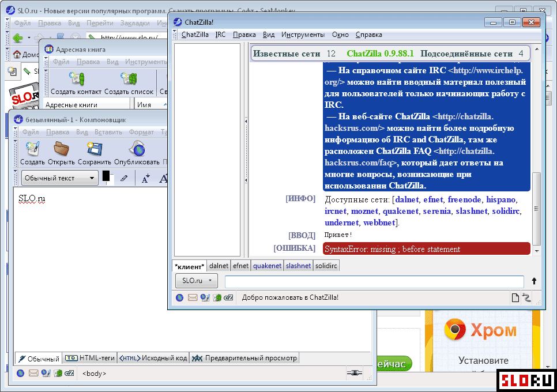
Task: Click the Сохранить floppy icon in Composer
Action: point(95,149)
